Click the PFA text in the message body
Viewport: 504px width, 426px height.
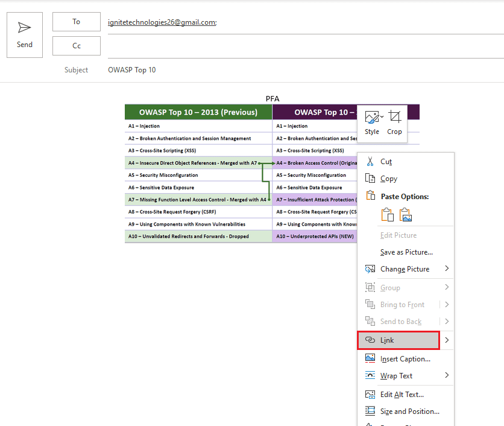pos(272,99)
